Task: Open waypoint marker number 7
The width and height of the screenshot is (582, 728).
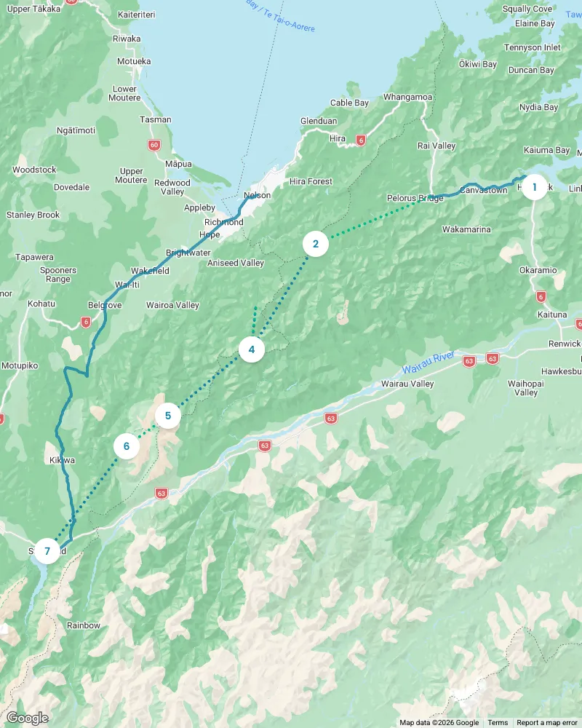Action: point(47,551)
